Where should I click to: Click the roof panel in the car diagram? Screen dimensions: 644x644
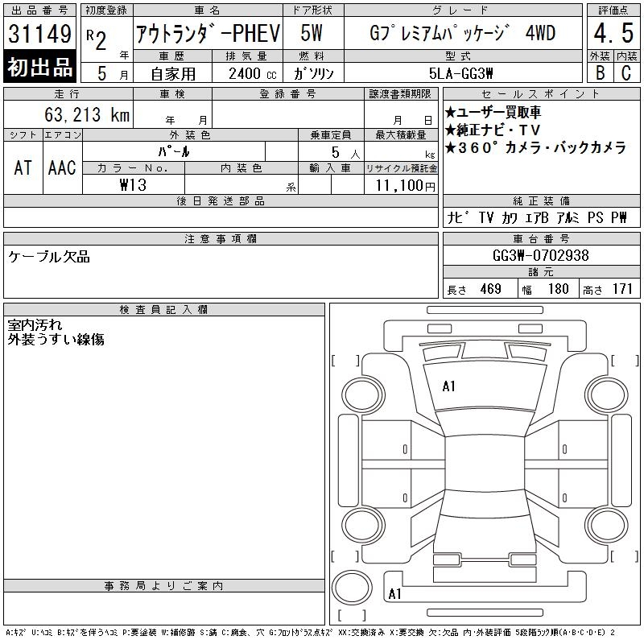(x=485, y=463)
